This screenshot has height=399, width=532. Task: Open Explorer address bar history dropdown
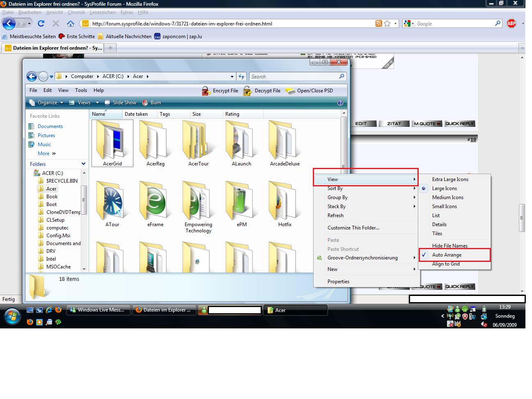tap(232, 76)
